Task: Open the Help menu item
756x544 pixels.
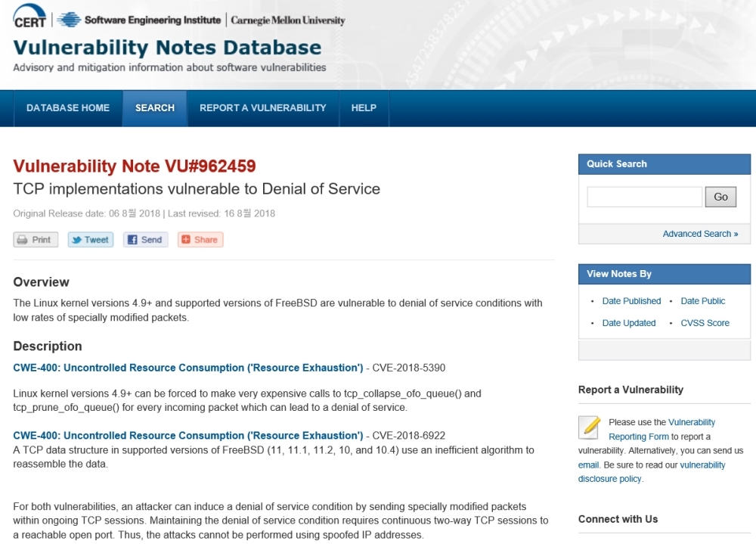Action: pos(364,108)
